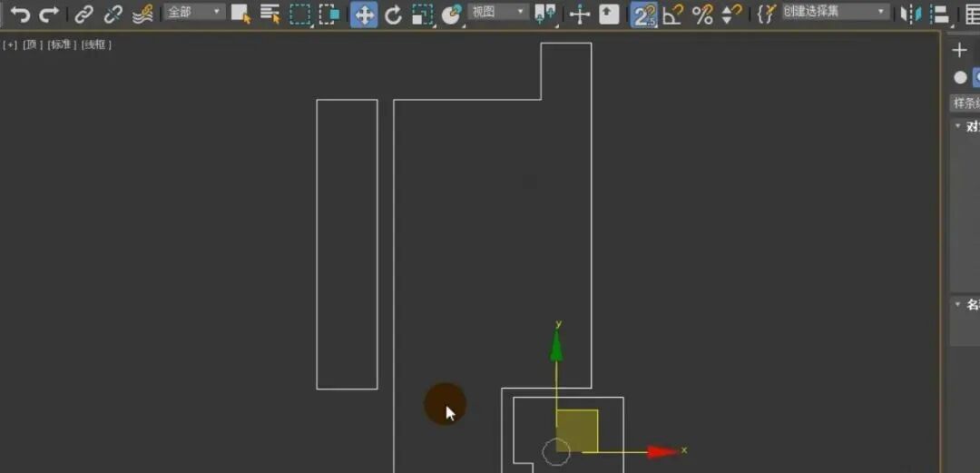Click the Undo arrow icon
980x473 pixels.
(x=20, y=14)
